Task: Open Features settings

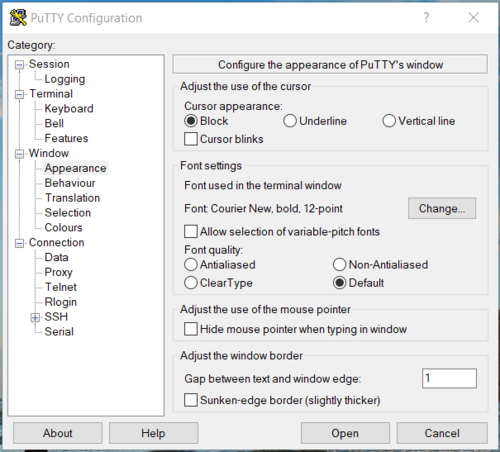Action: 66,138
